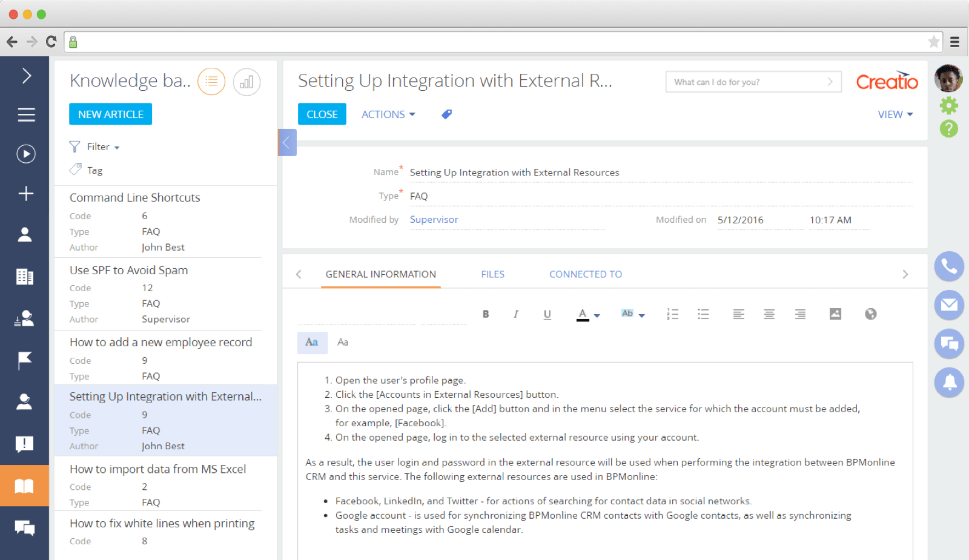
Task: Open the Supervisor link in Modified by
Action: [434, 219]
